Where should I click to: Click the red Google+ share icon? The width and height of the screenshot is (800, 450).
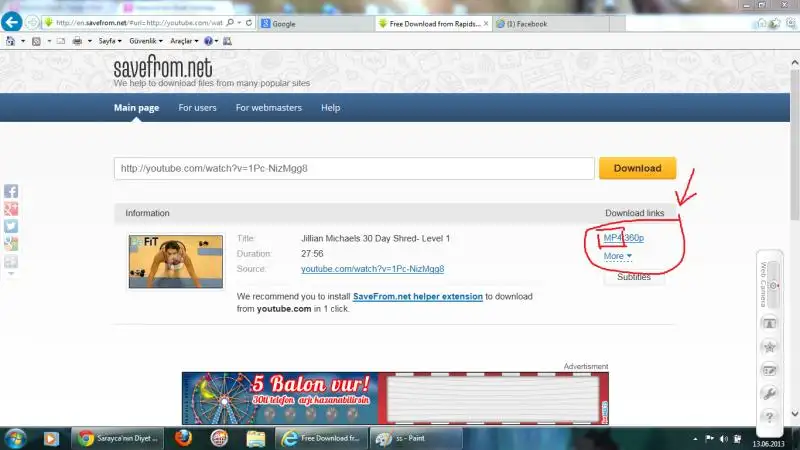[11, 208]
